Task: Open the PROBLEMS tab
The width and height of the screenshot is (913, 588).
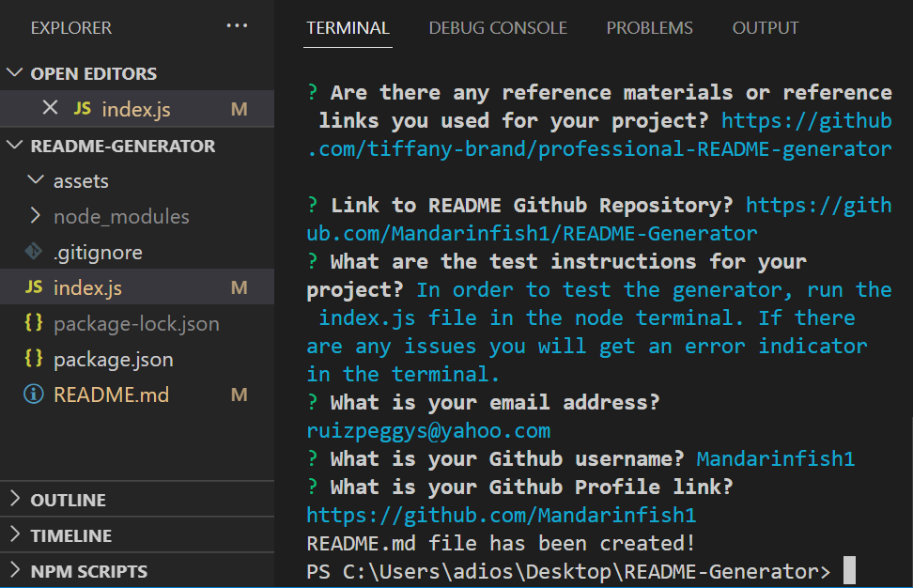Action: pos(649,27)
